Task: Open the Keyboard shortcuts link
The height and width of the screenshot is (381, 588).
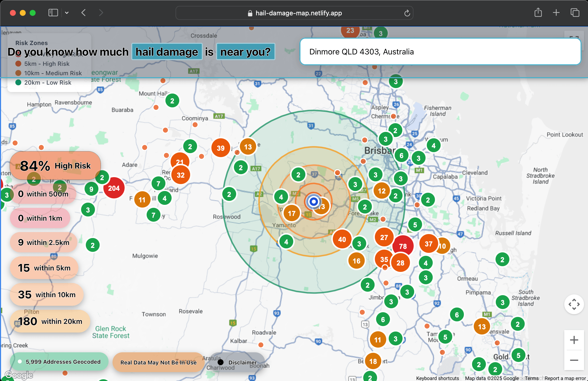Action: (437, 378)
